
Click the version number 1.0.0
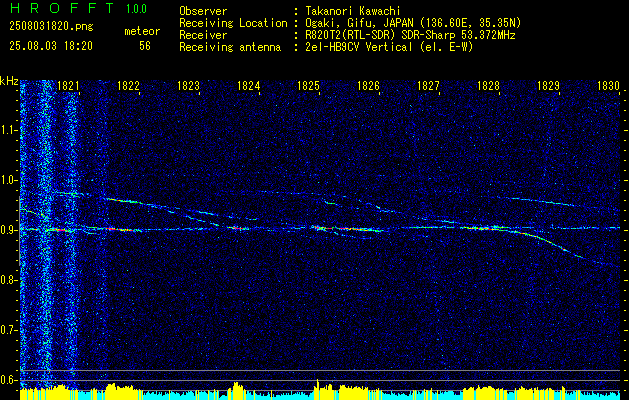[136, 9]
